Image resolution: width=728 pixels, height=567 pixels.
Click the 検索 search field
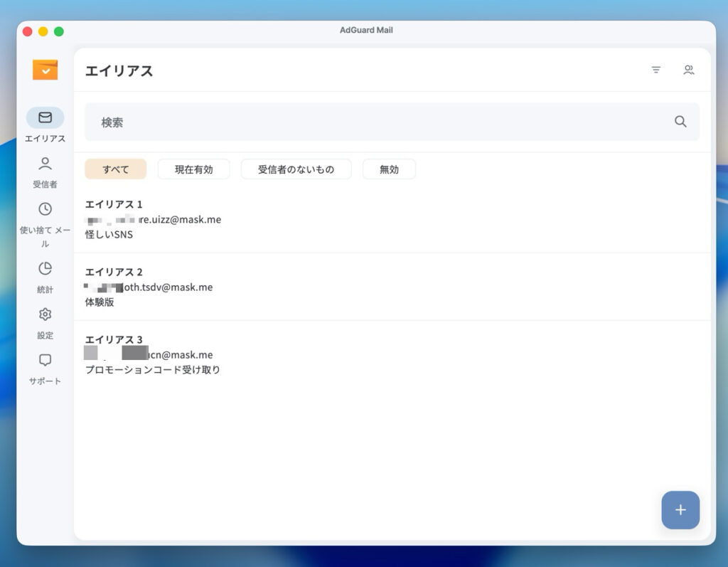(x=377, y=122)
